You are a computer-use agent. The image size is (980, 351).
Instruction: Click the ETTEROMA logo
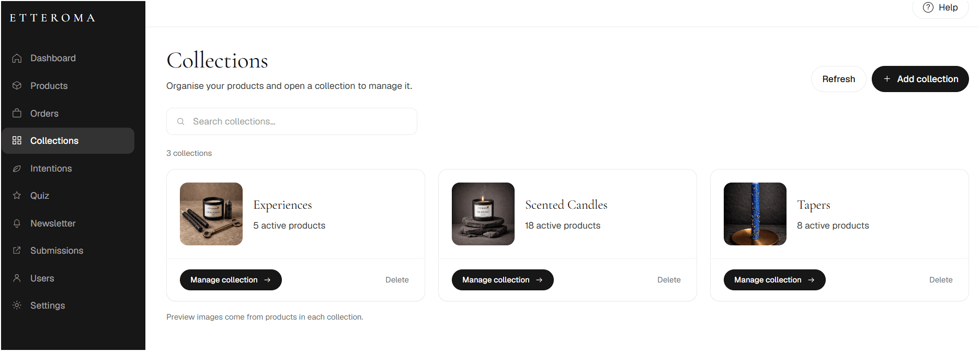coord(52,18)
